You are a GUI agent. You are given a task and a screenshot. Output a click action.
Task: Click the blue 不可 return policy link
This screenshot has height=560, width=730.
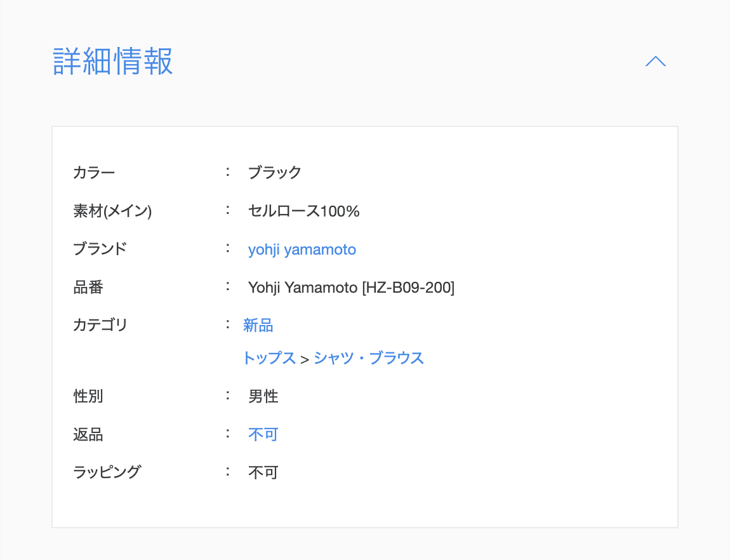(263, 434)
